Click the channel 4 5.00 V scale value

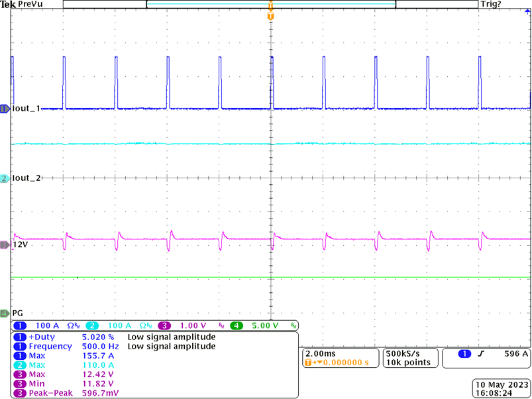(265, 325)
